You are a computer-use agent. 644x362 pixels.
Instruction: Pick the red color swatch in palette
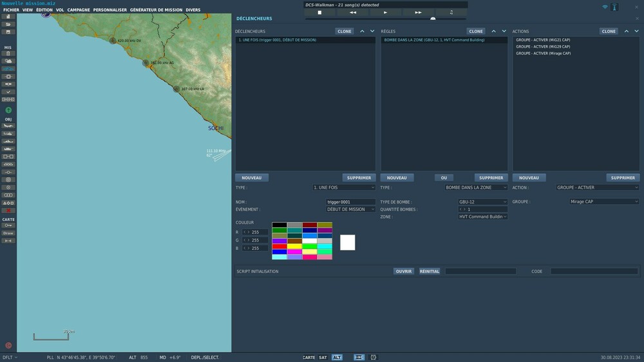click(279, 246)
